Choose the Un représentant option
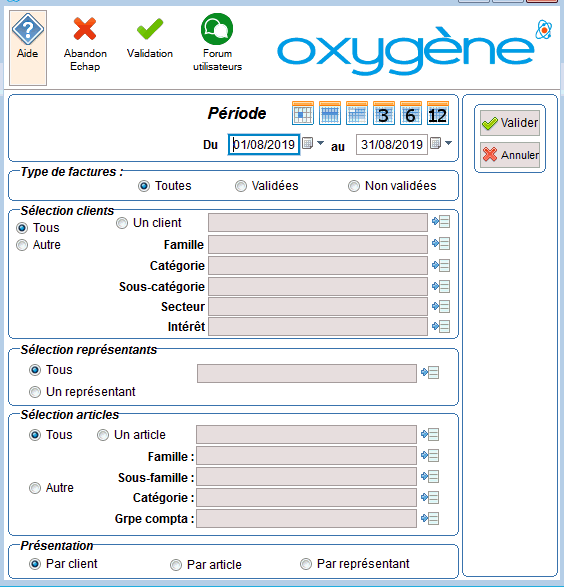564x587 pixels. click(x=35, y=392)
